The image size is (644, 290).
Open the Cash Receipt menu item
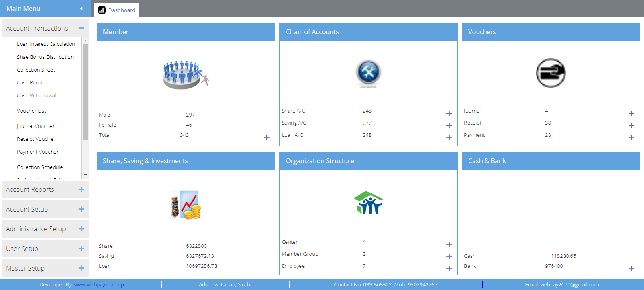[x=32, y=83]
